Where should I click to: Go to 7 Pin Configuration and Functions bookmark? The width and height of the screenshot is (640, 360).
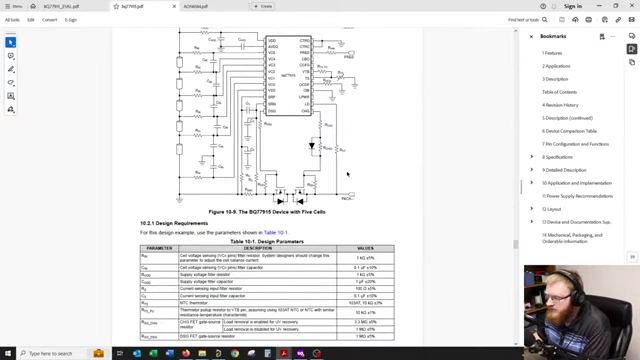coord(575,144)
